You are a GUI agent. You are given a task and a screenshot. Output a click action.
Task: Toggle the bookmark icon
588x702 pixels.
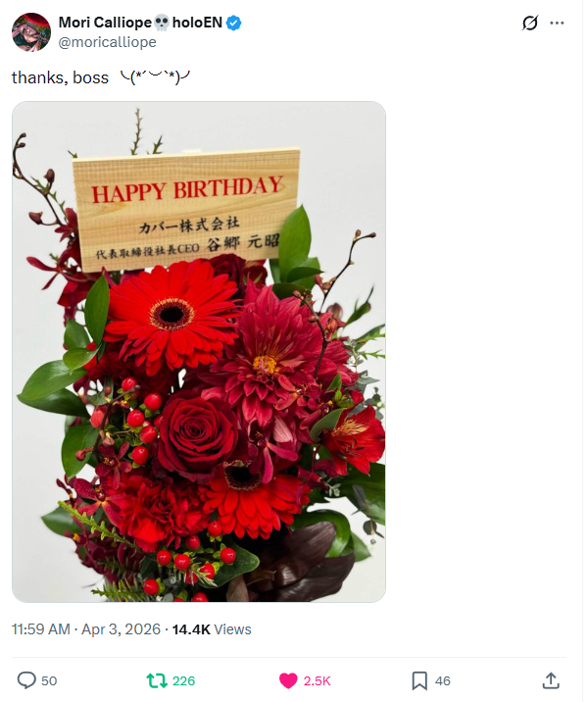(419, 681)
